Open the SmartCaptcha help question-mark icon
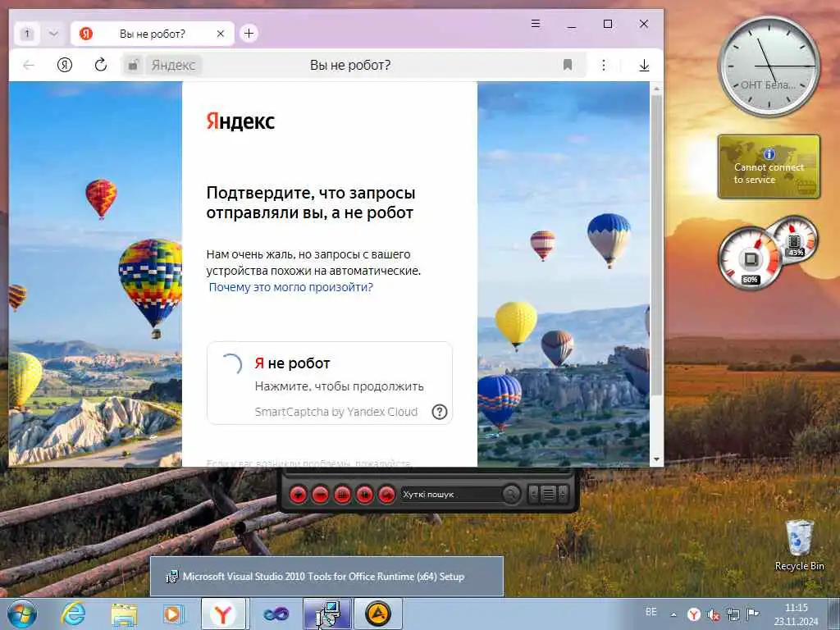The height and width of the screenshot is (630, 840). 440,412
